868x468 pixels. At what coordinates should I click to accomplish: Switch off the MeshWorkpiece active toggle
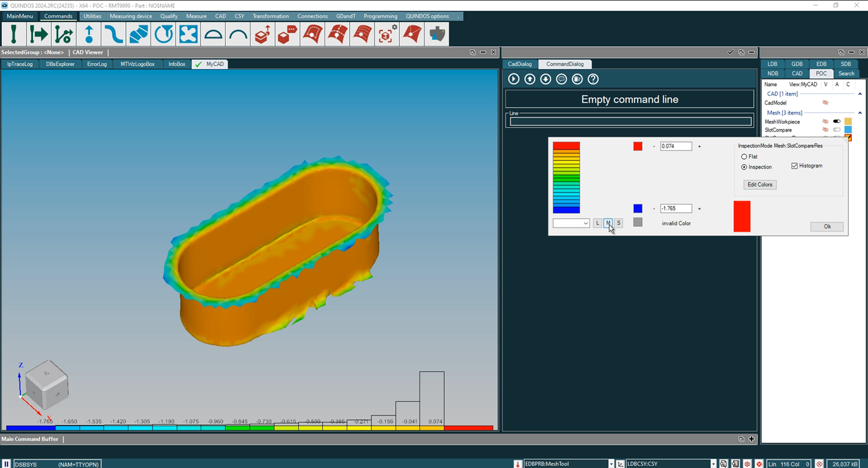(x=837, y=121)
